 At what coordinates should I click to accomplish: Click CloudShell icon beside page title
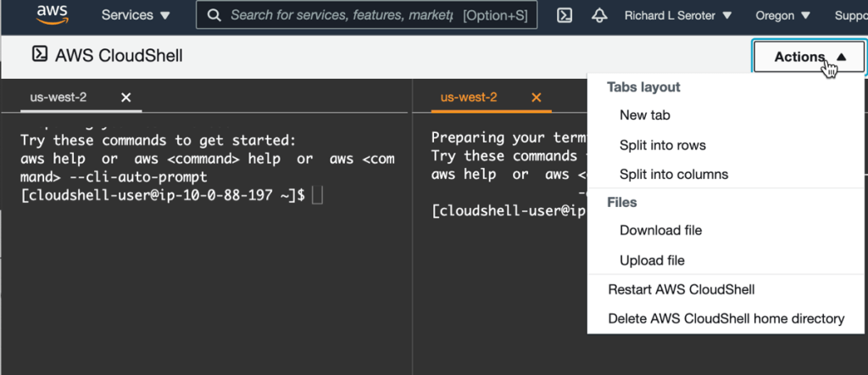coord(39,55)
